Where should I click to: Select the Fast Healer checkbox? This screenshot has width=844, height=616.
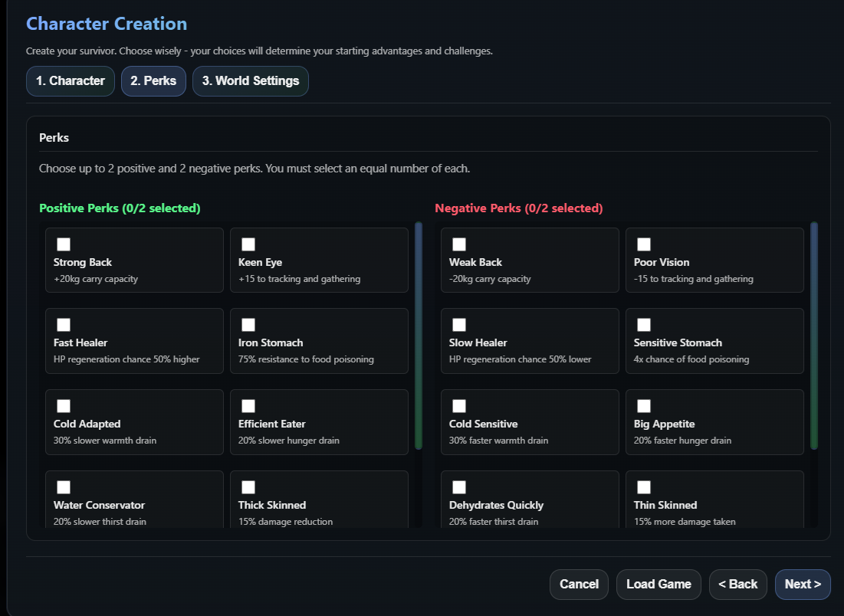64,325
